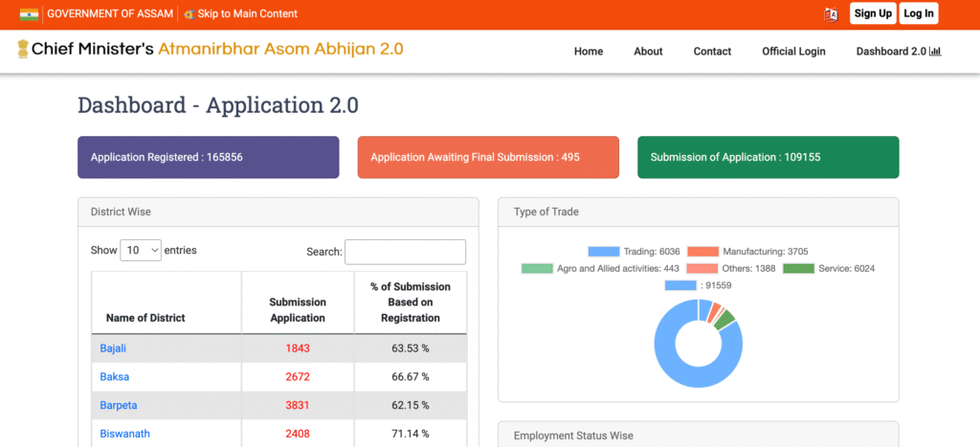The height and width of the screenshot is (447, 980).
Task: Select Official Login in the navigation
Action: coord(793,52)
